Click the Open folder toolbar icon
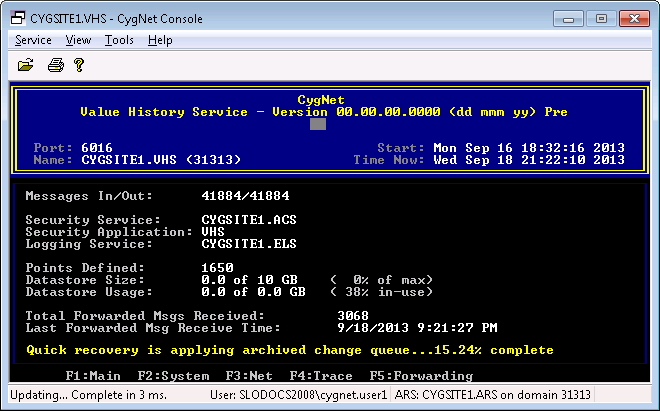This screenshot has height=411, width=660. tap(26, 65)
